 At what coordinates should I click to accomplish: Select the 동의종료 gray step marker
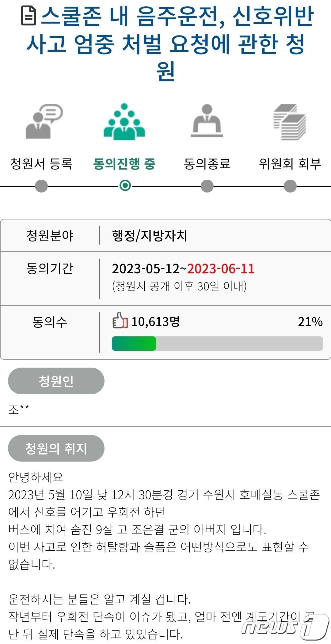tap(207, 186)
